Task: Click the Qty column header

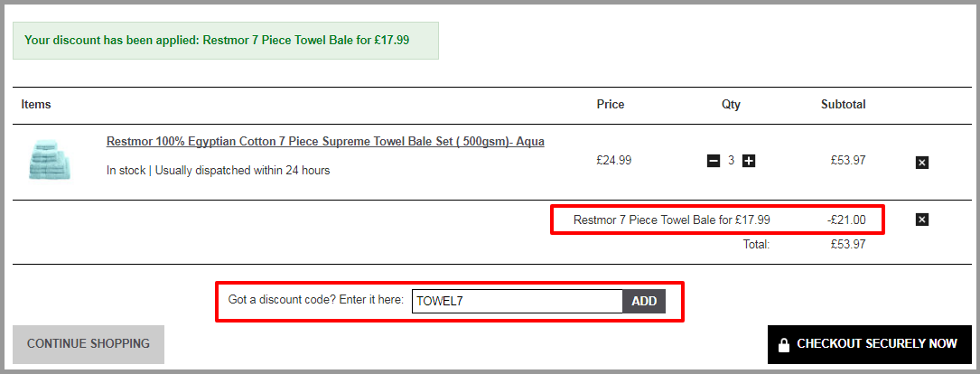Action: tap(731, 105)
